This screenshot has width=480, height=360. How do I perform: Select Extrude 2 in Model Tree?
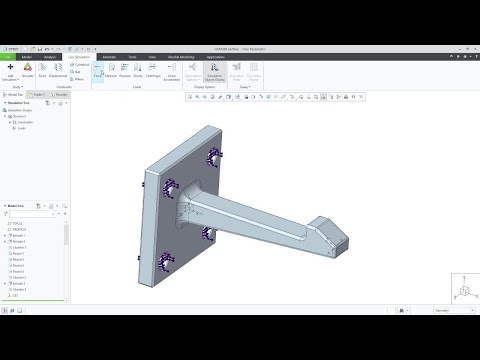[x=17, y=242]
